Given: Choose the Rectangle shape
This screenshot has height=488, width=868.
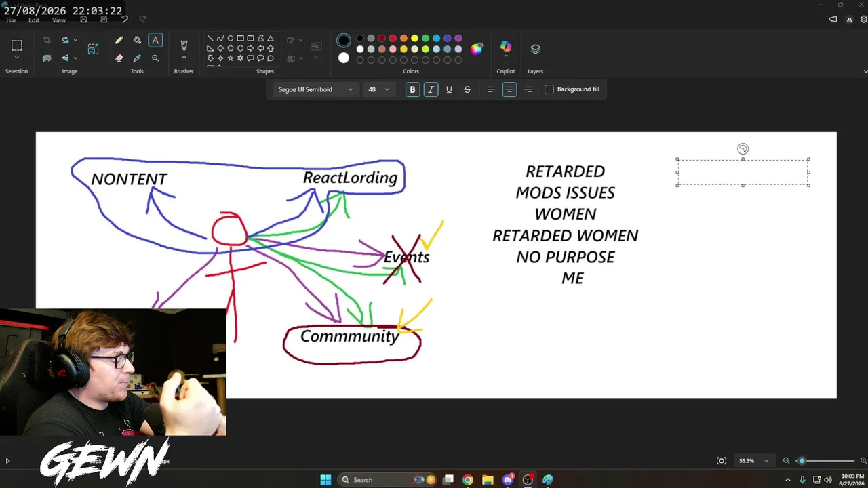Looking at the screenshot, I should pyautogui.click(x=241, y=39).
